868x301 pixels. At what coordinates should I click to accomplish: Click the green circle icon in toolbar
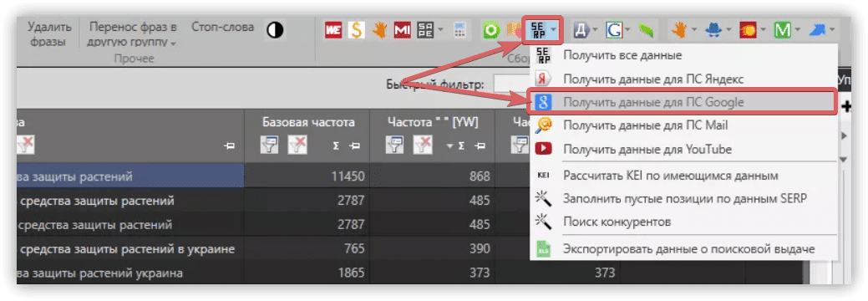tap(491, 30)
